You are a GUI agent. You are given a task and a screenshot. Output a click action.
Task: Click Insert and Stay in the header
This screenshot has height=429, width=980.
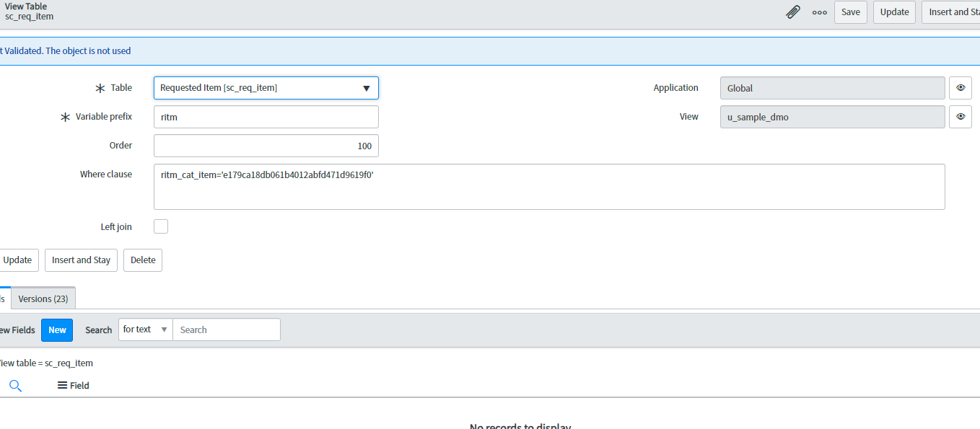[950, 12]
